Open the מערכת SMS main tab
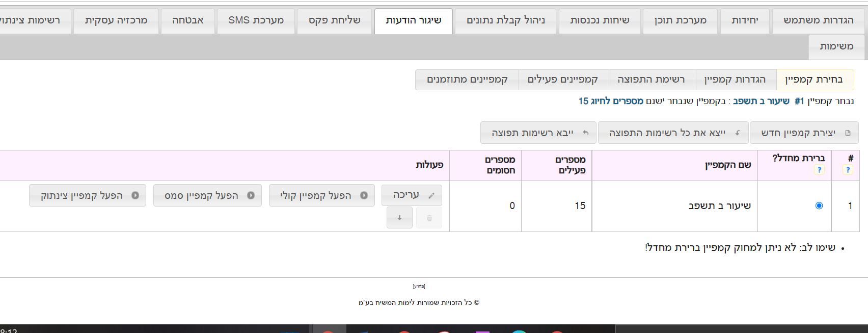The width and height of the screenshot is (868, 333). (256, 20)
